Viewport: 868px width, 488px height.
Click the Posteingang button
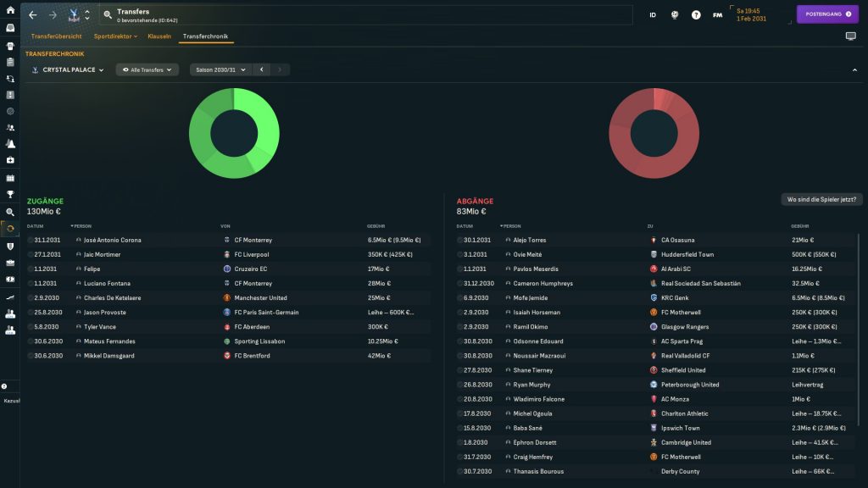click(x=827, y=14)
